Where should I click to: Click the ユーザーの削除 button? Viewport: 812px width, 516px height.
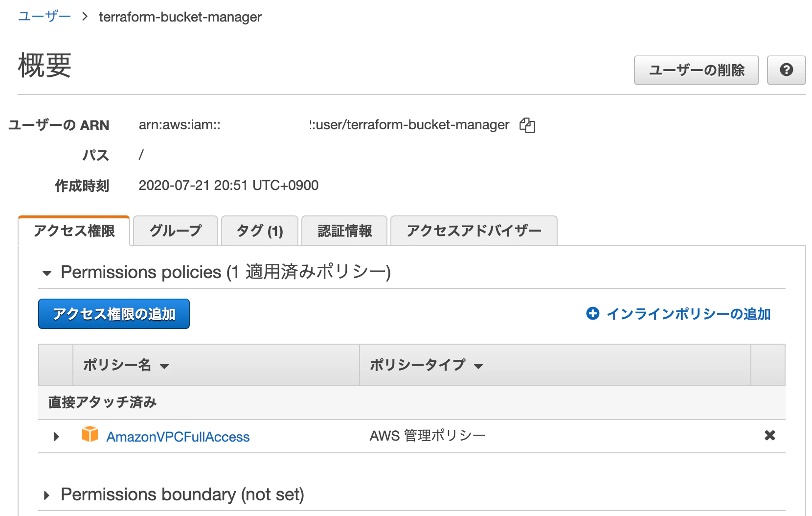696,70
